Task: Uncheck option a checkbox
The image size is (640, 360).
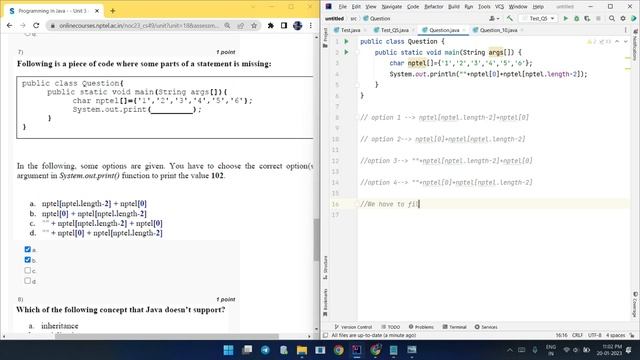Action: click(x=27, y=249)
